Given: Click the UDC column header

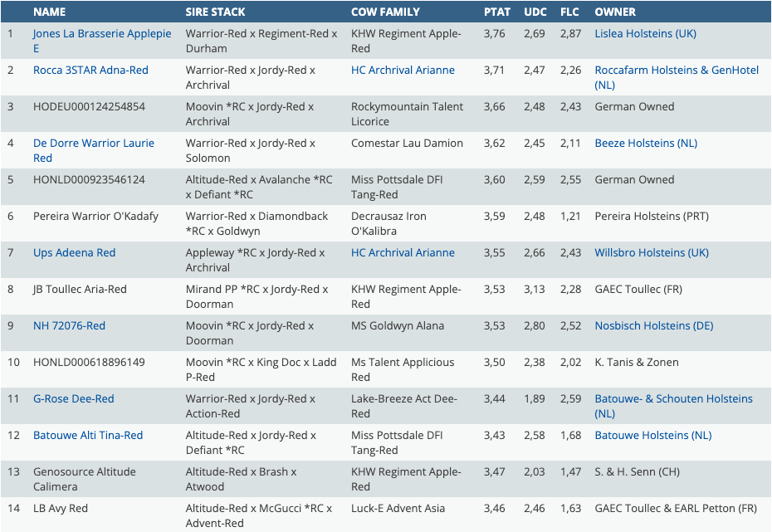Looking at the screenshot, I should point(535,12).
